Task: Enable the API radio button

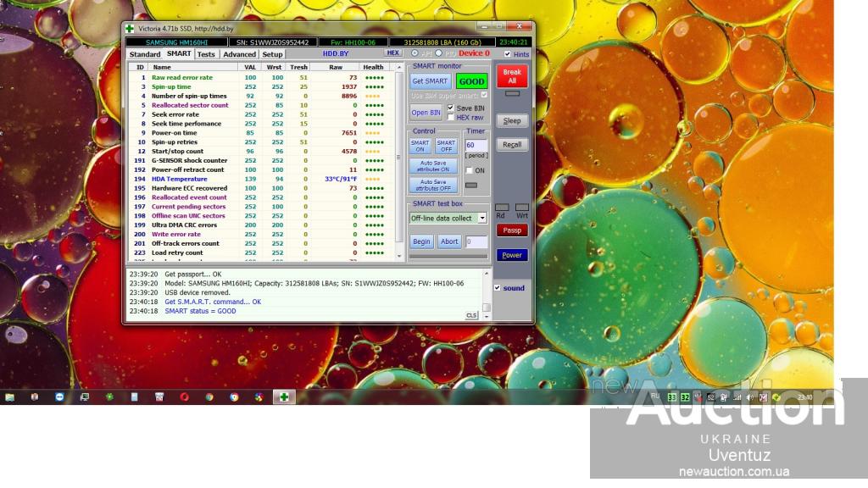Action: click(x=415, y=53)
